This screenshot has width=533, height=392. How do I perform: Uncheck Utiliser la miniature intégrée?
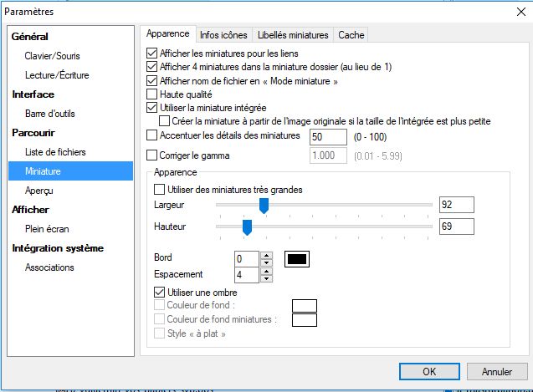[x=151, y=108]
